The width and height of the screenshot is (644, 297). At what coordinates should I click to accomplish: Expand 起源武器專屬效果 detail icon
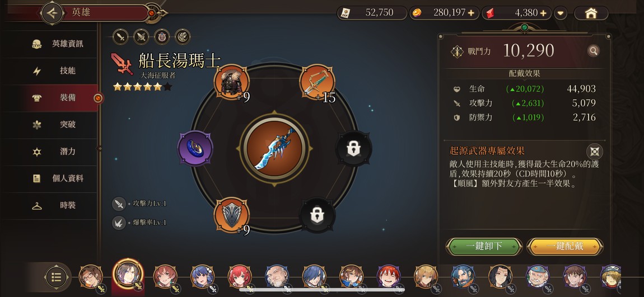tap(594, 152)
